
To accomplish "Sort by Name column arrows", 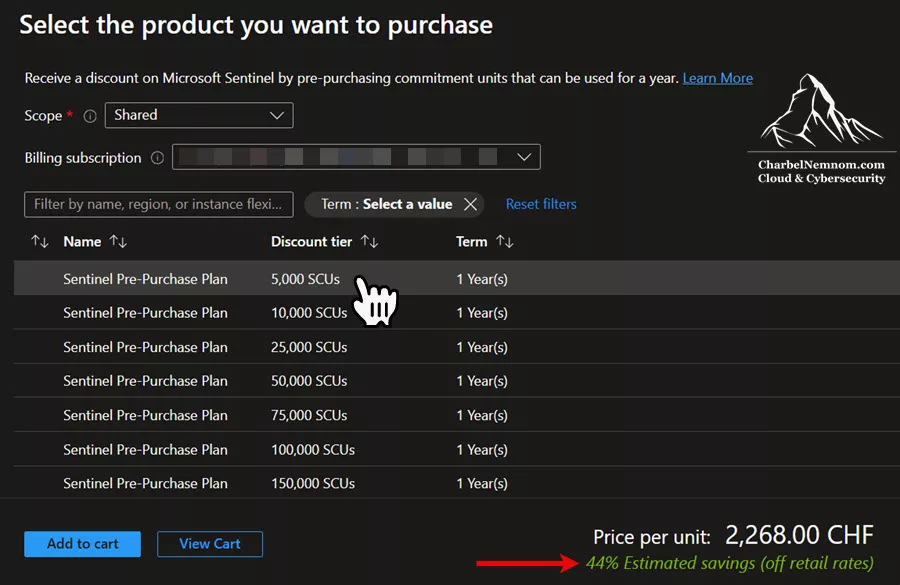I will click(118, 242).
